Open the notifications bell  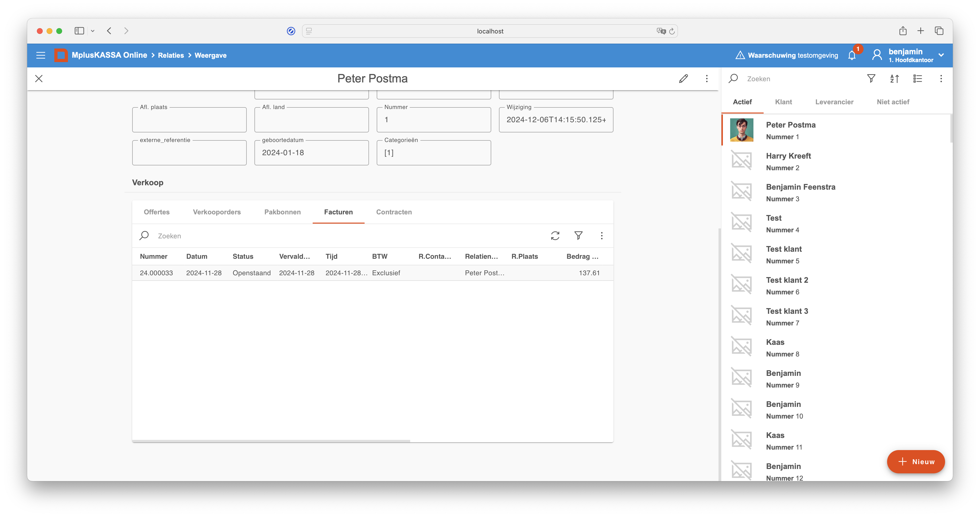[852, 56]
